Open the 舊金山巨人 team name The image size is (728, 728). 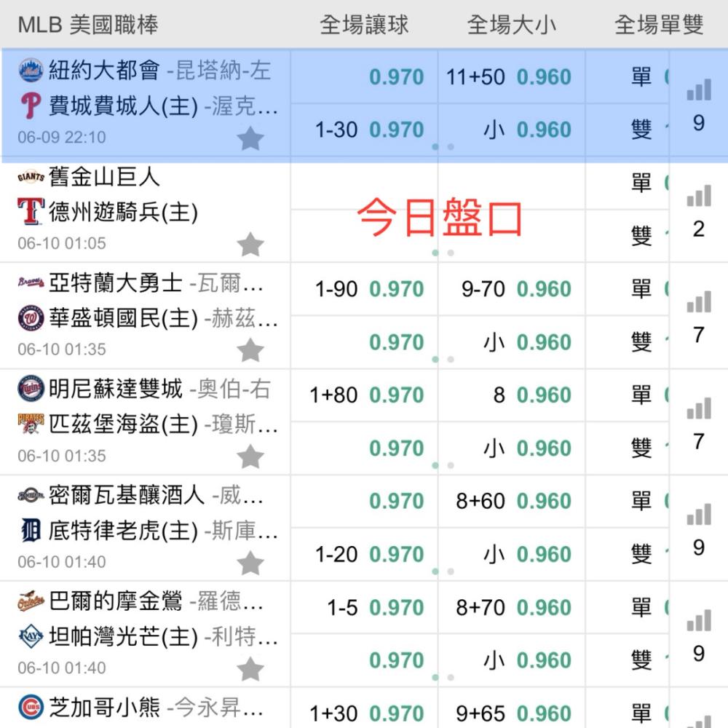[x=104, y=177]
